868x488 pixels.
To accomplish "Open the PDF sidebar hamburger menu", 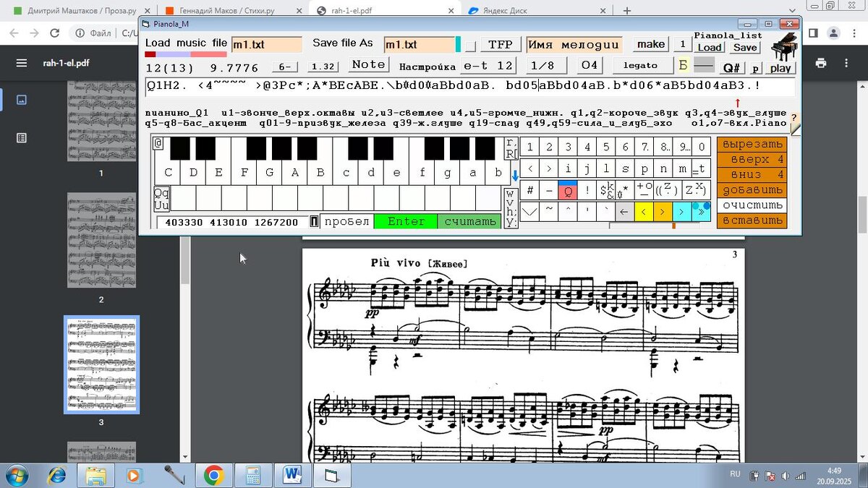I will (x=21, y=63).
